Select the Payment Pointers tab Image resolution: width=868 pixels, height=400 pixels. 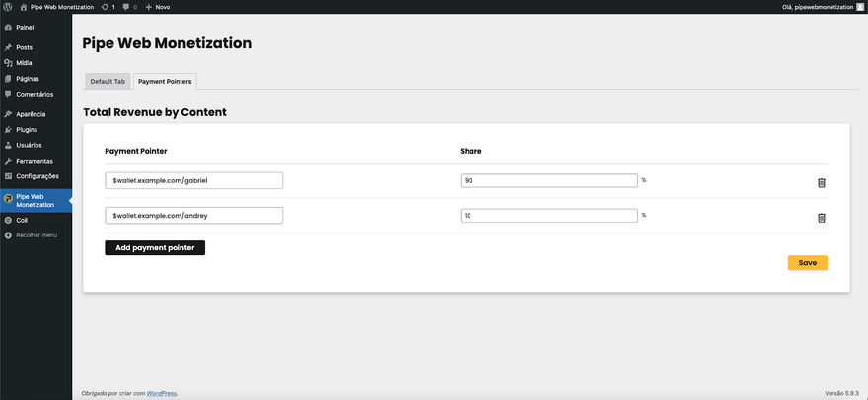165,81
